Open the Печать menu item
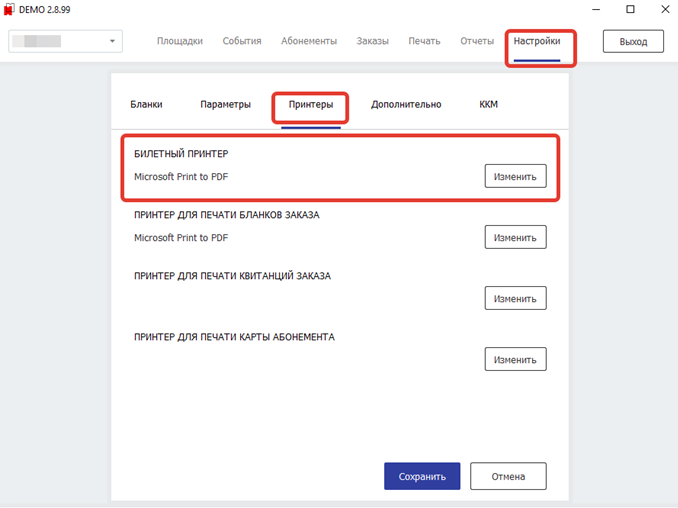 click(x=424, y=42)
